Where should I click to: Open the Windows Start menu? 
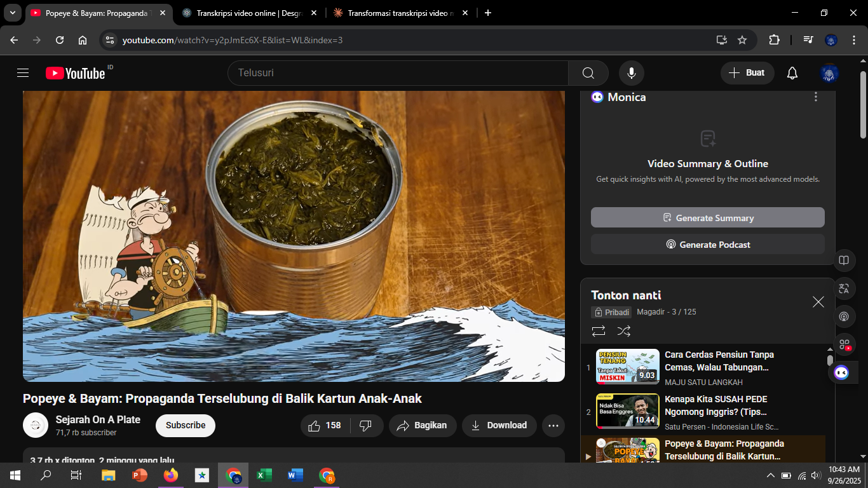point(15,475)
